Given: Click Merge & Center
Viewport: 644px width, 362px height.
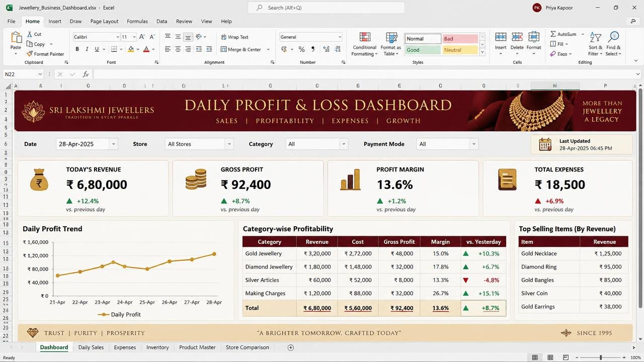Looking at the screenshot, I should [241, 49].
